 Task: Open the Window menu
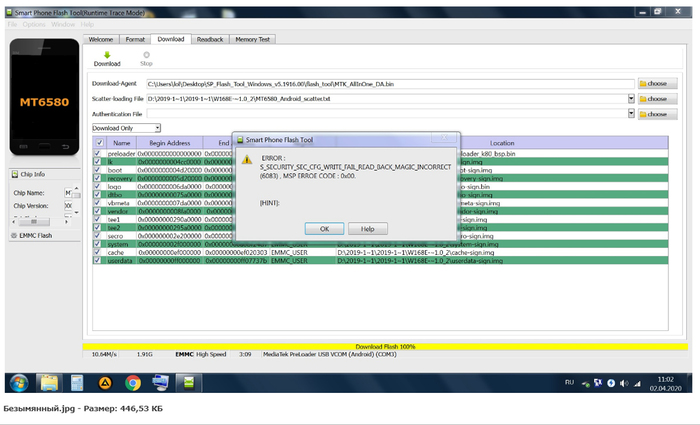(x=63, y=24)
